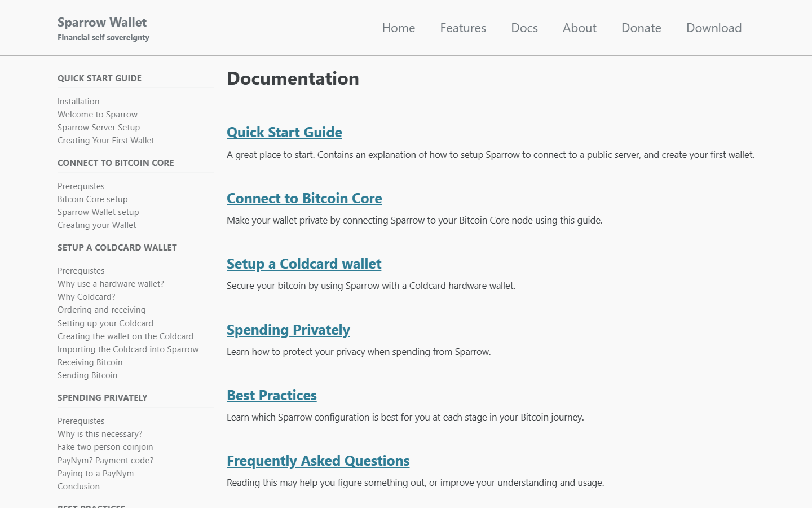Click the CONNECT TO BITCOIN CORE sidebar heading
This screenshot has height=508, width=812.
coord(116,163)
